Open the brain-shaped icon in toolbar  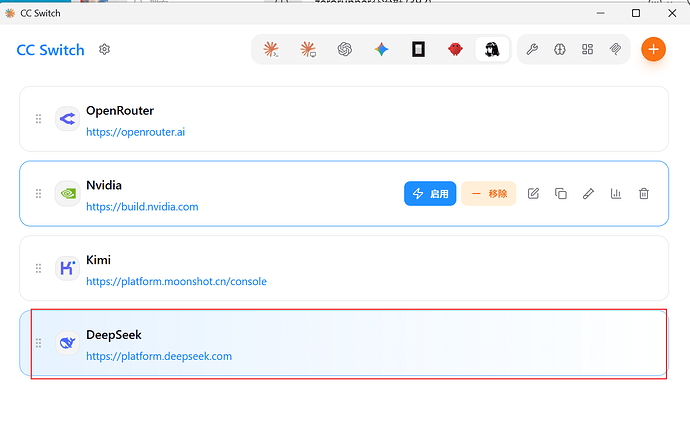click(560, 49)
